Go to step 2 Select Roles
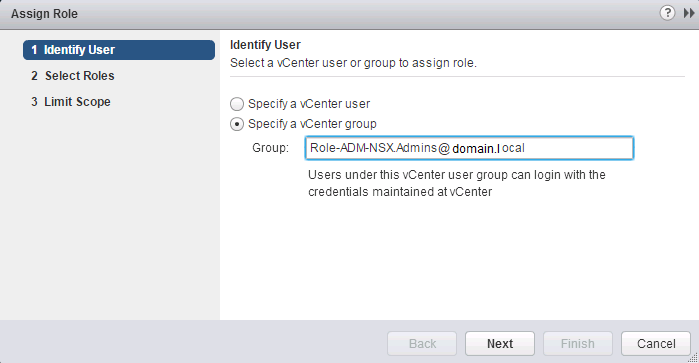This screenshot has height=363, width=699. (x=73, y=76)
